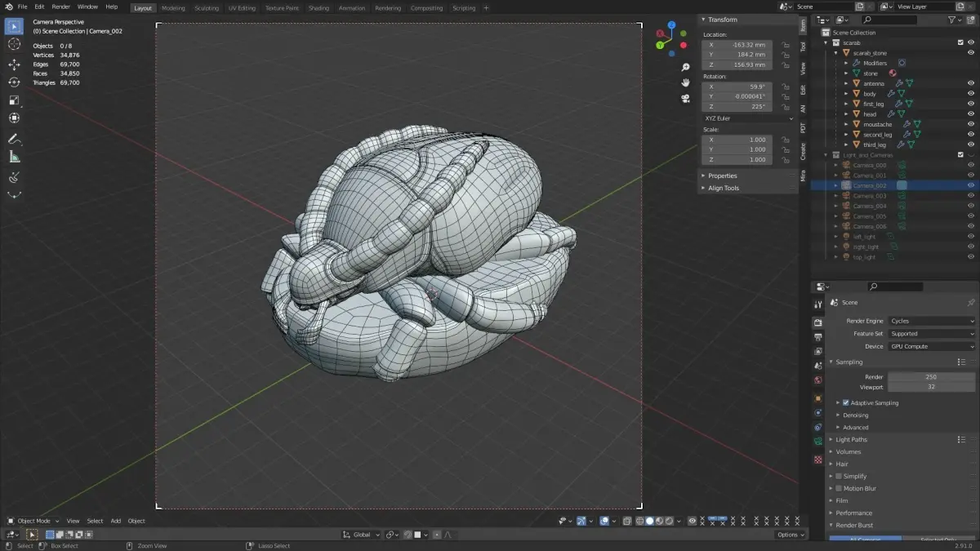Switch to the Shading workspace tab
The width and height of the screenshot is (980, 551).
(x=318, y=8)
